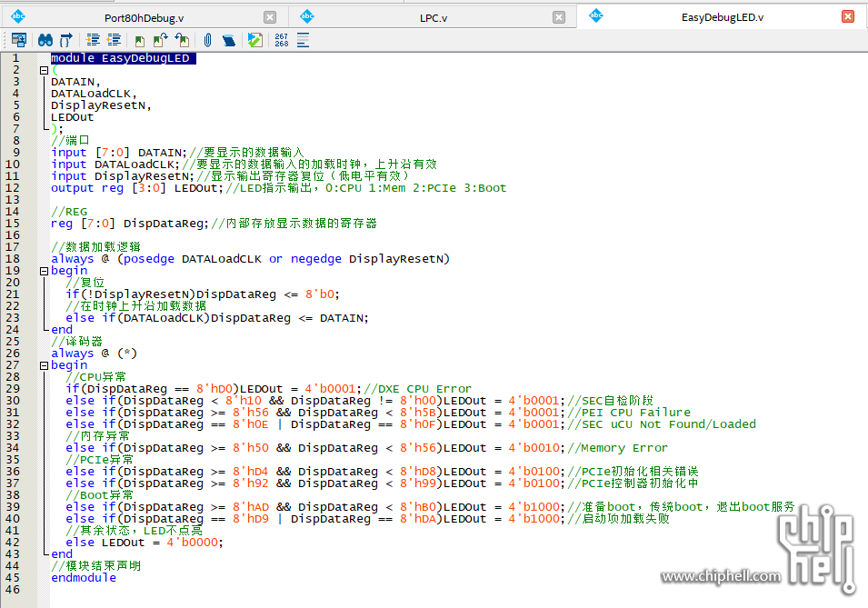The image size is (868, 608).
Task: Click the find matching delimiter icon
Action: point(65,40)
